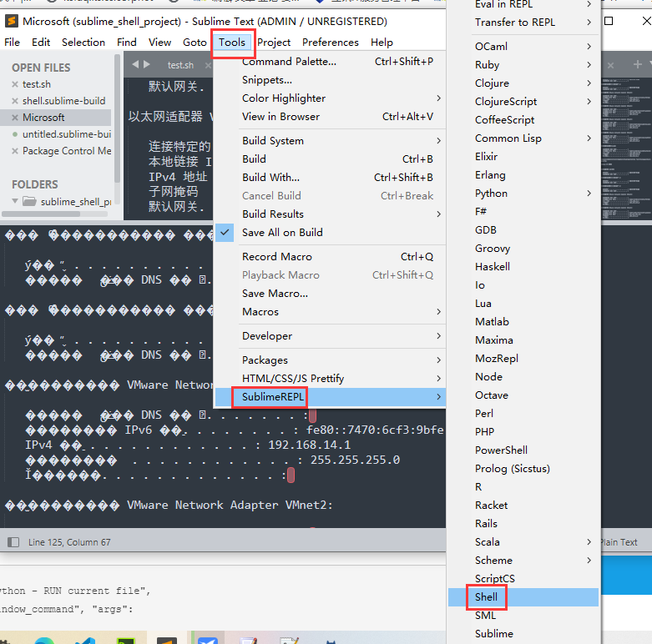Select Shell in the SublimeREPL list
The image size is (652, 644).
(x=523, y=597)
